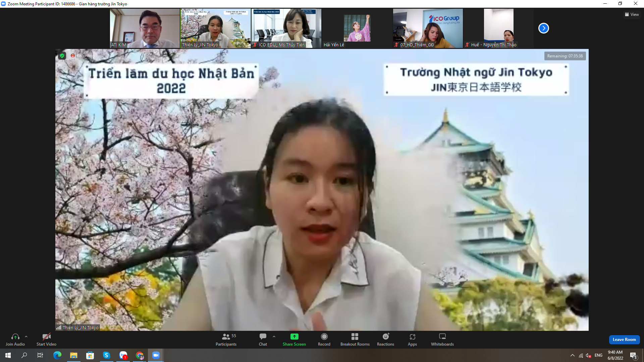The height and width of the screenshot is (362, 644).
Task: Open Skype from the taskbar
Action: (x=106, y=355)
